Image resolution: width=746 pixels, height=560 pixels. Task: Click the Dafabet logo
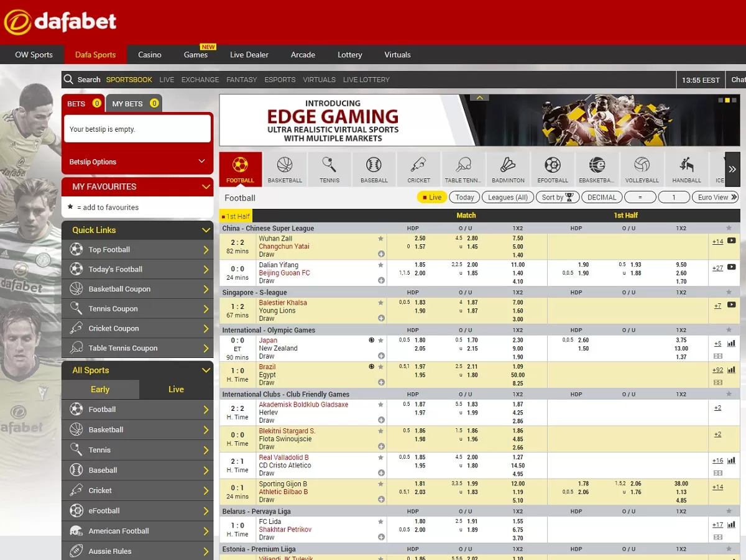(x=60, y=22)
